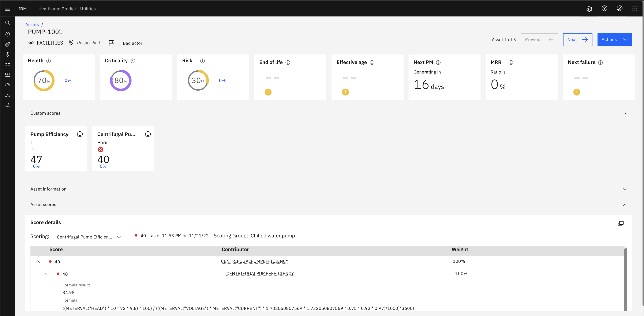The width and height of the screenshot is (644, 316).
Task: Click the Pump Efficiency info icon
Action: pos(80,134)
